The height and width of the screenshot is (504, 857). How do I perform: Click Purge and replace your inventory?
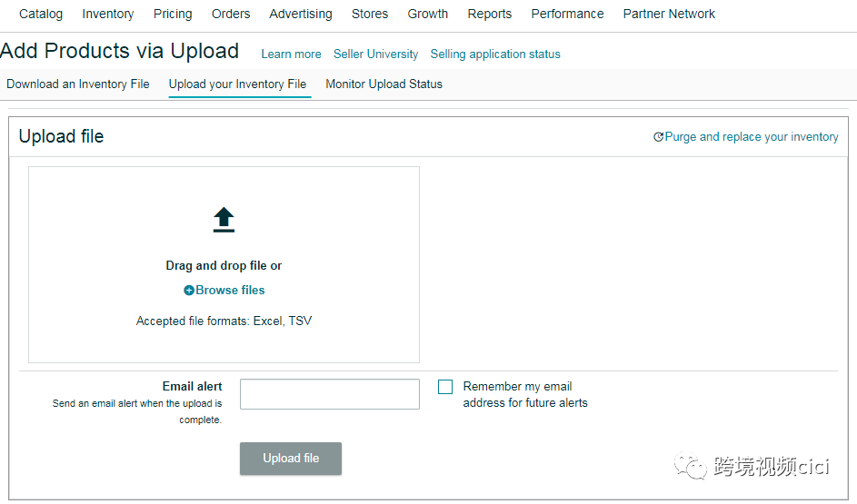(752, 137)
